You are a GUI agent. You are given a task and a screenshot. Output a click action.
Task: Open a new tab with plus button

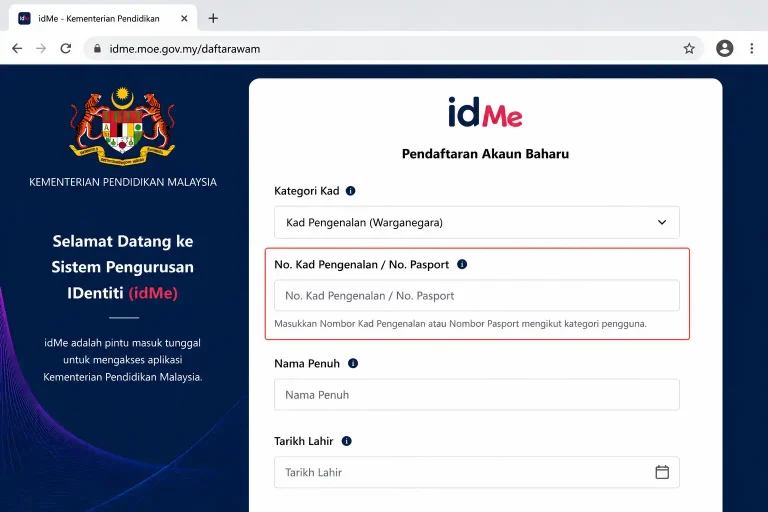pyautogui.click(x=213, y=19)
